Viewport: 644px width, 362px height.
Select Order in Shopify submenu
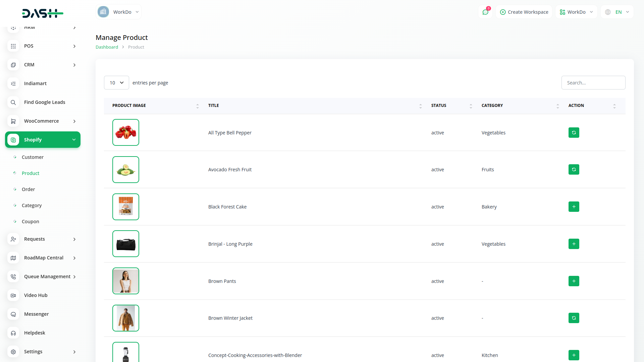point(28,189)
